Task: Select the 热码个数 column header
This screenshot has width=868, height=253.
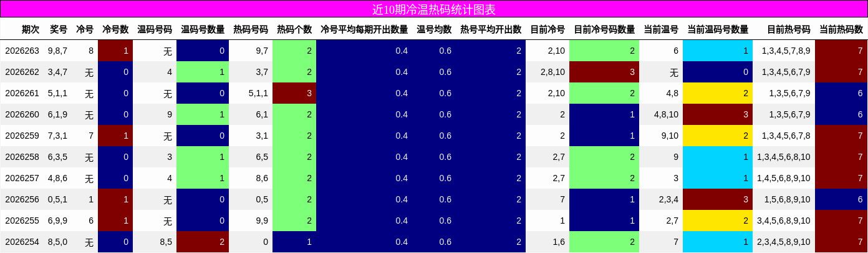Action: 294,29
